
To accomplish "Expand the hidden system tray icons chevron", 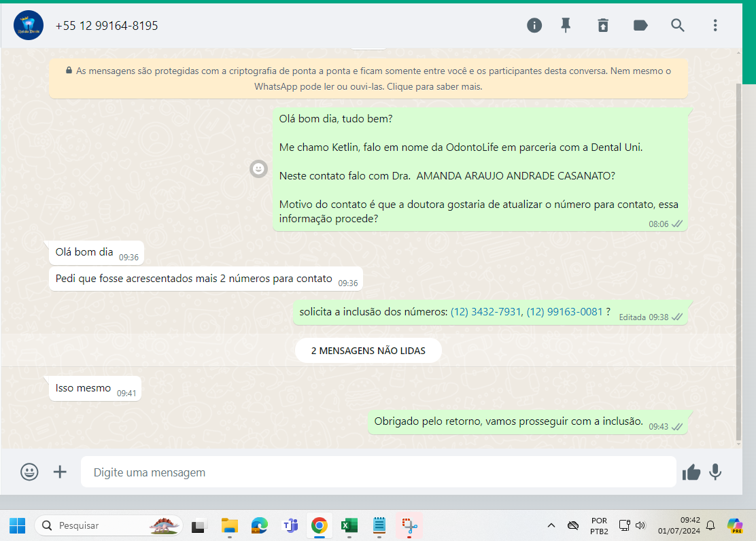I will (x=551, y=525).
